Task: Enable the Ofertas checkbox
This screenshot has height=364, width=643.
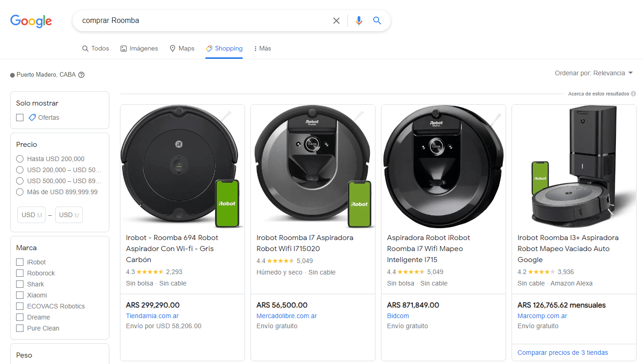Action: coord(18,118)
